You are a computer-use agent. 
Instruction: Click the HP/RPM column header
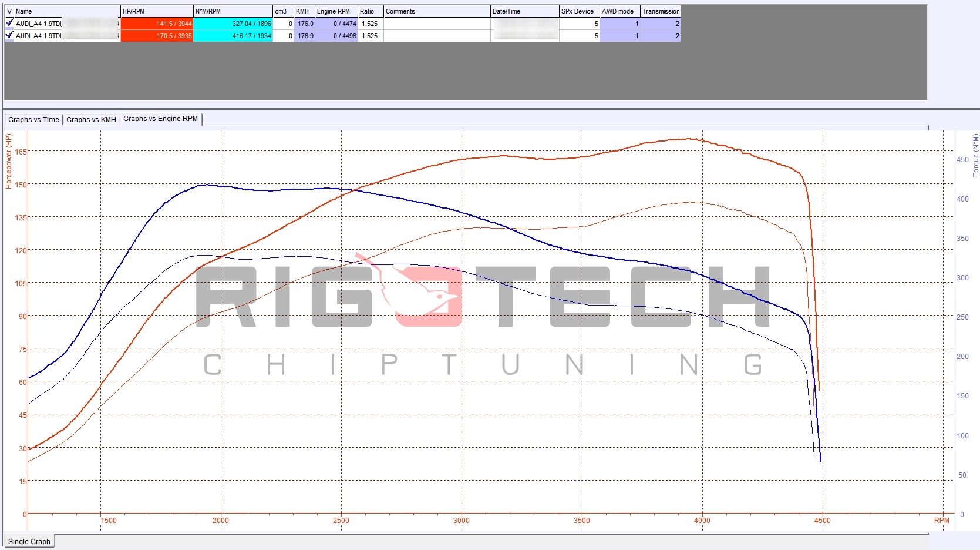point(157,11)
